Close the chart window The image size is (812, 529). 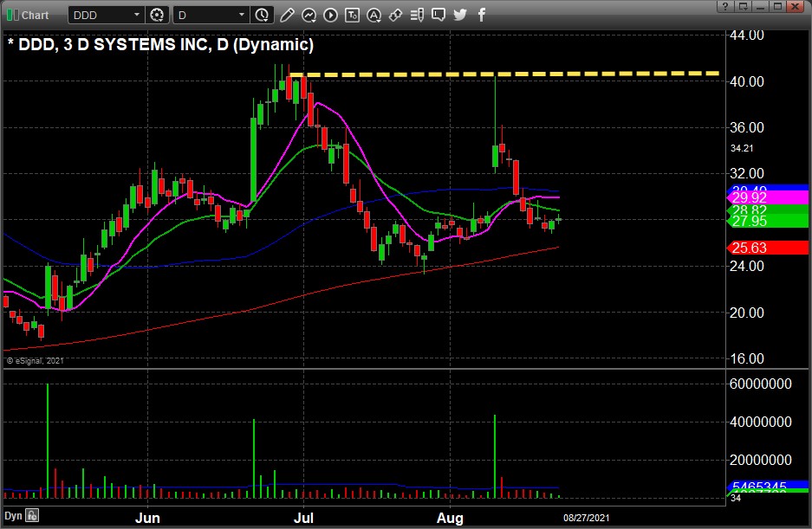pyautogui.click(x=795, y=6)
